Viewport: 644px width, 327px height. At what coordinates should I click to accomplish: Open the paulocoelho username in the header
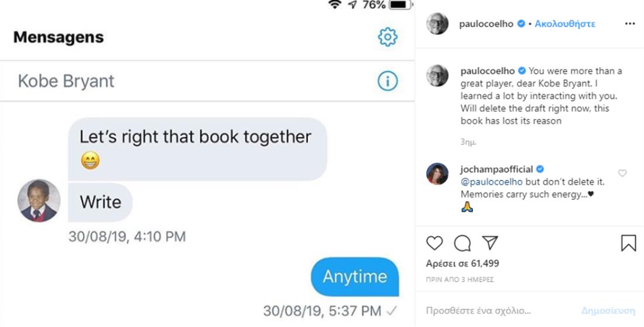[x=486, y=24]
